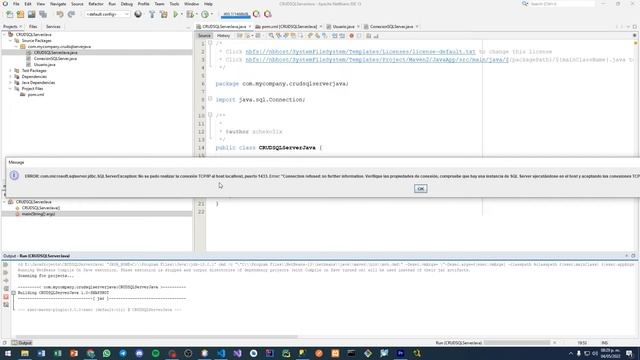Open the Source menu
Image resolution: width=640 pixels, height=360 pixels.
coord(77,4)
